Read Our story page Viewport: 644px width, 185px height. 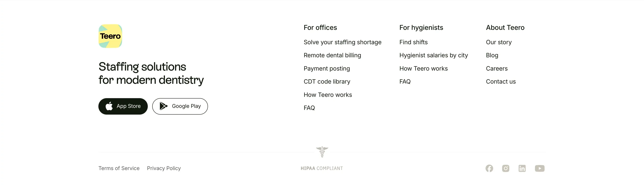click(499, 42)
